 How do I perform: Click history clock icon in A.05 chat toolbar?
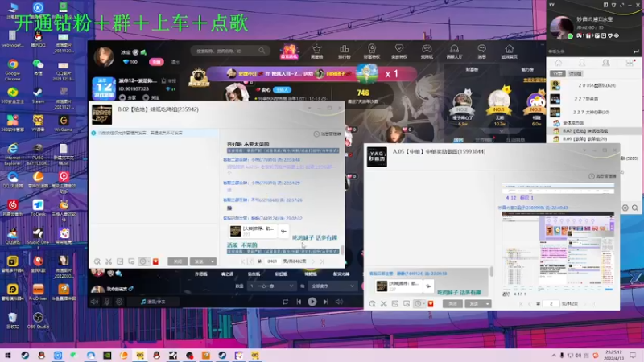pos(418,304)
